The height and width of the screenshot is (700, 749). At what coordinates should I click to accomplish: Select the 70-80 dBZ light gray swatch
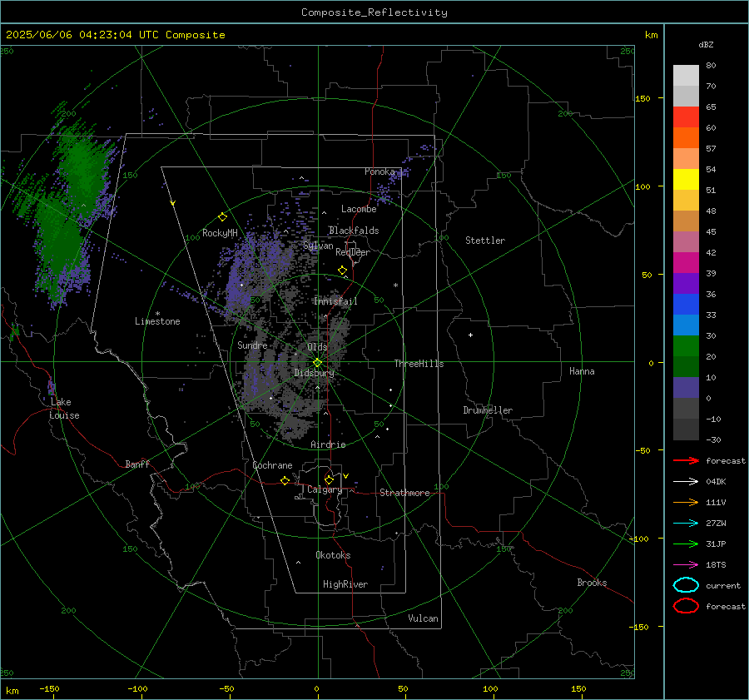pos(686,76)
